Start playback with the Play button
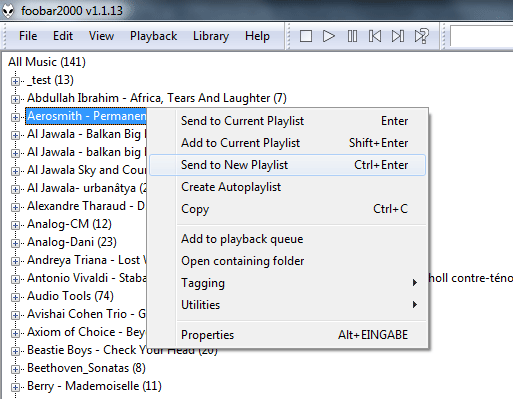The width and height of the screenshot is (513, 399). click(x=329, y=36)
